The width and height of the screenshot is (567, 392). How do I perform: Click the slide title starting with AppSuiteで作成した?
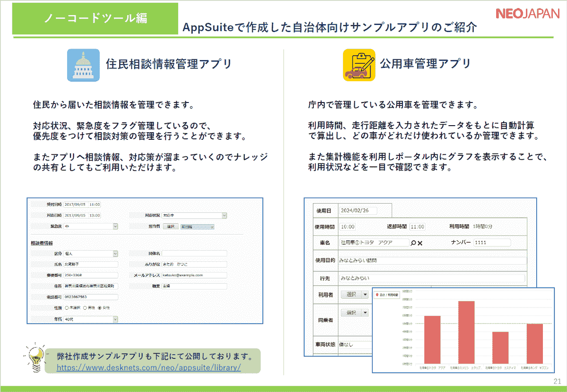[x=330, y=27]
